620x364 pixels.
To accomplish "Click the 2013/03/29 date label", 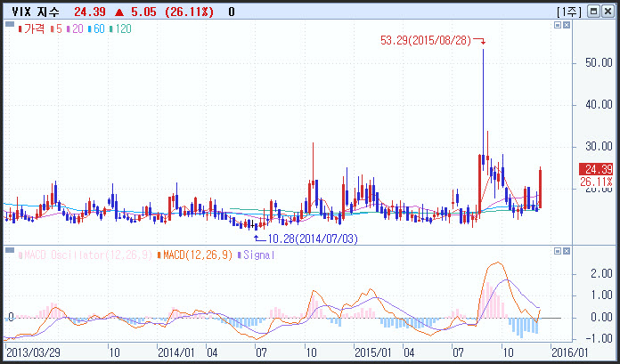I will [34, 352].
